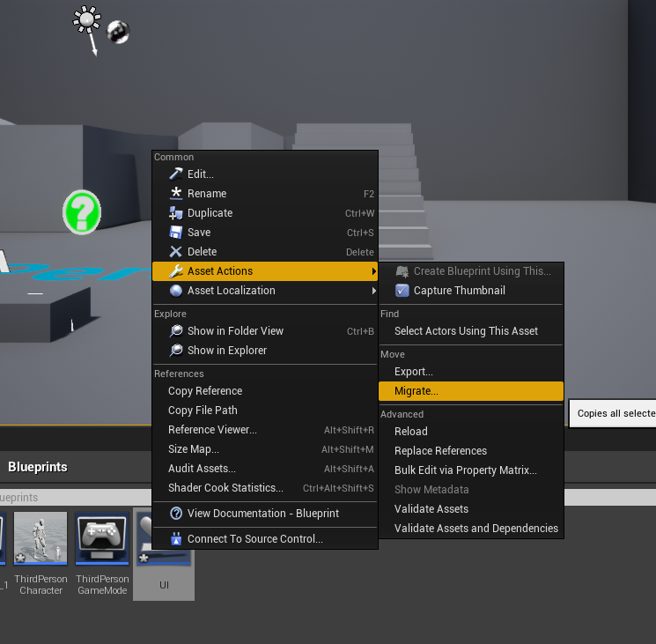Click Validate Assets entry
This screenshot has width=656, height=644.
[x=471, y=509]
